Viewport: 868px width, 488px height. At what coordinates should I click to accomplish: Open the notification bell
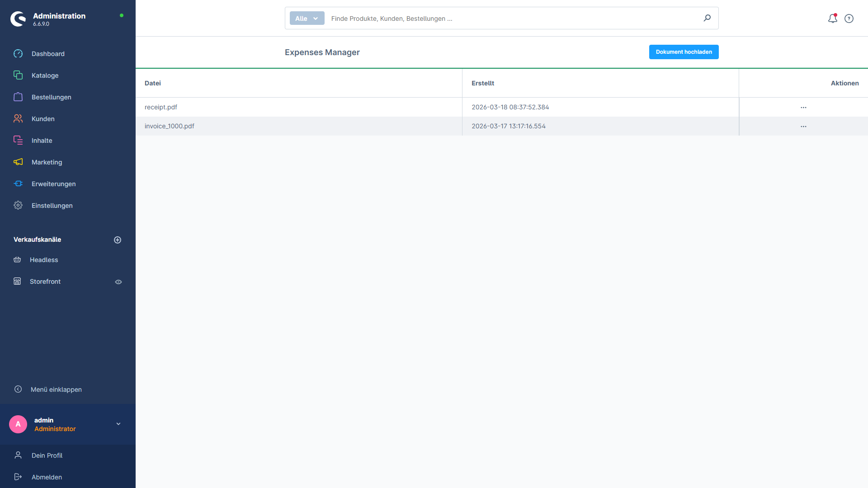coord(832,19)
